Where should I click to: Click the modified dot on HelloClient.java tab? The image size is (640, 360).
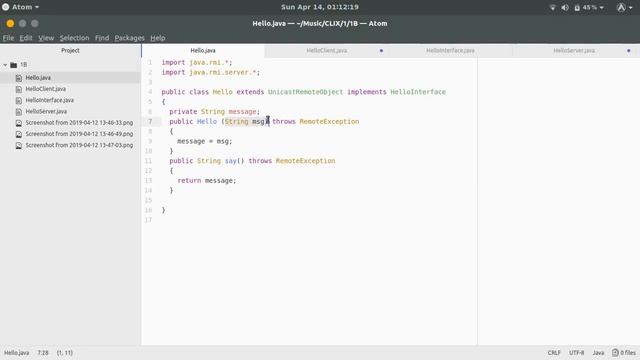click(x=381, y=51)
